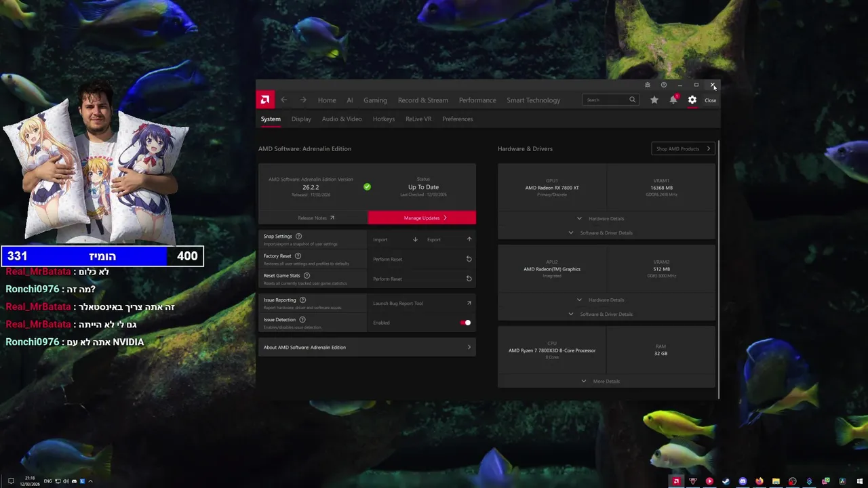Select the Audio & Video sub-tab
The width and height of the screenshot is (868, 488).
tap(342, 119)
